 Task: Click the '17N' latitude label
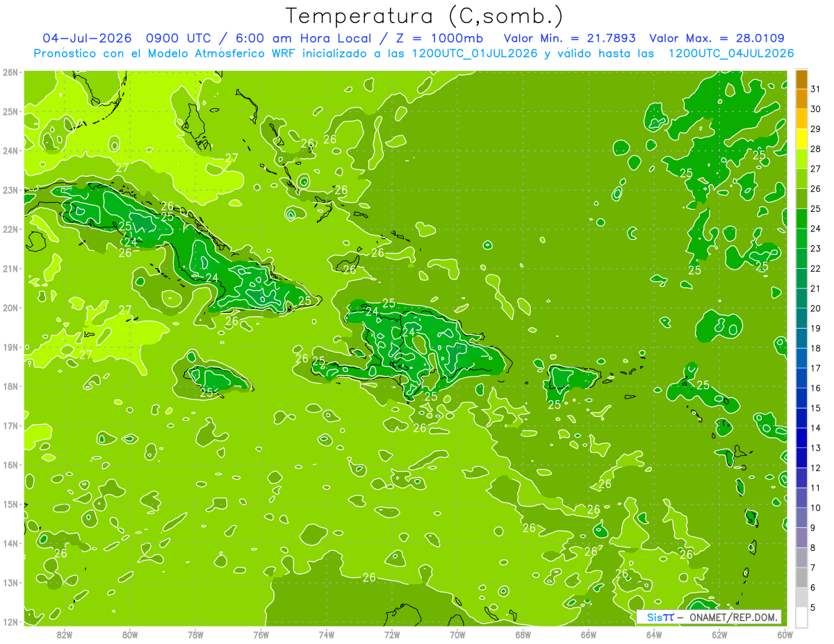coord(10,425)
